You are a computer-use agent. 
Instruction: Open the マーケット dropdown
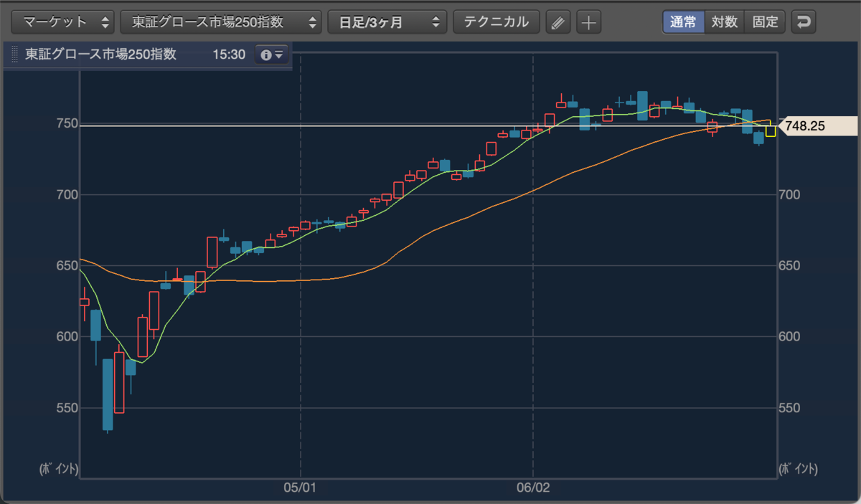point(63,22)
